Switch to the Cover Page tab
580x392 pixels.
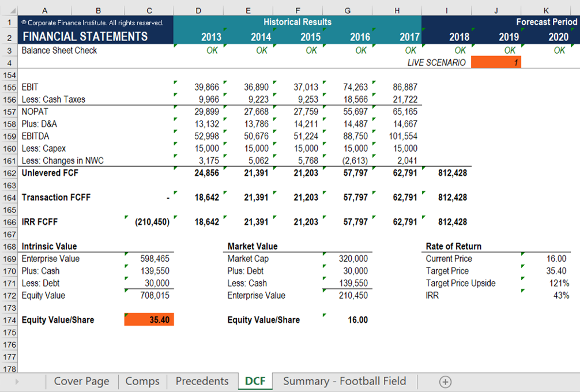click(x=81, y=381)
